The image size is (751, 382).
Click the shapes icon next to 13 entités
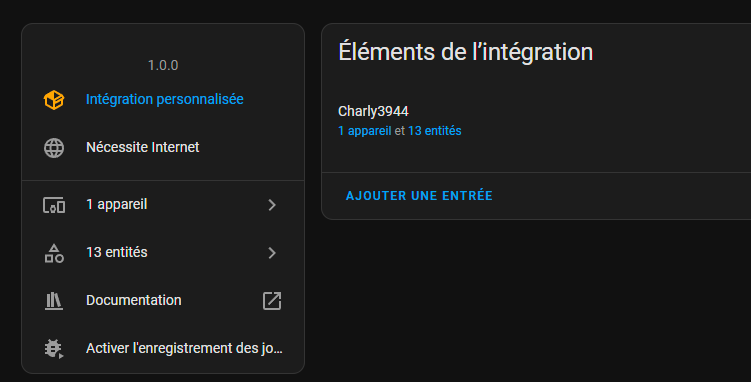[x=54, y=253]
